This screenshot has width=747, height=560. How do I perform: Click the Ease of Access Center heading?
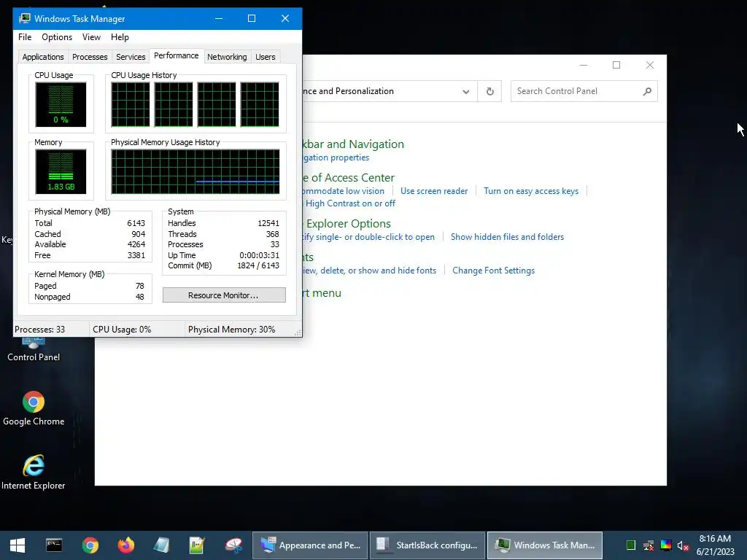click(x=348, y=178)
